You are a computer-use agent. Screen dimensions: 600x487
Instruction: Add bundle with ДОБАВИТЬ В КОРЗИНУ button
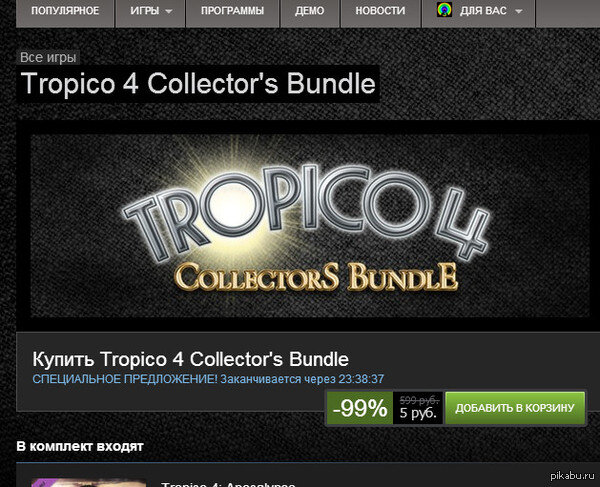pyautogui.click(x=515, y=408)
